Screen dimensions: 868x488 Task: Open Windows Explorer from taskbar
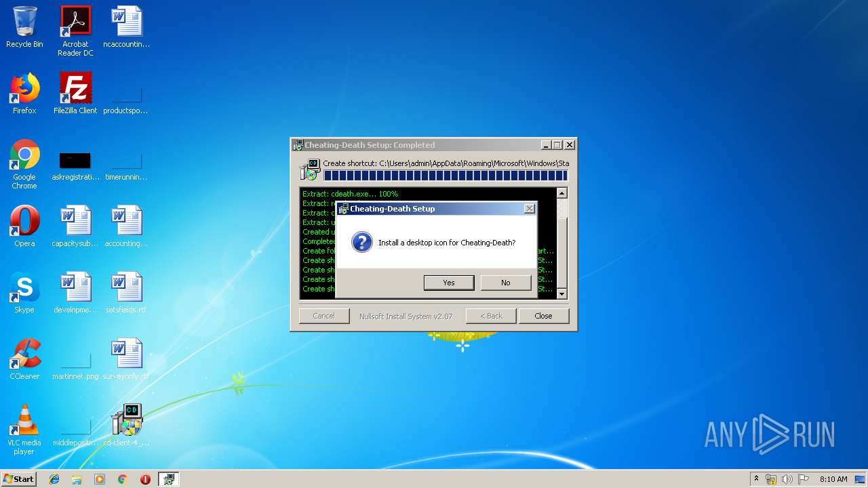tap(77, 479)
